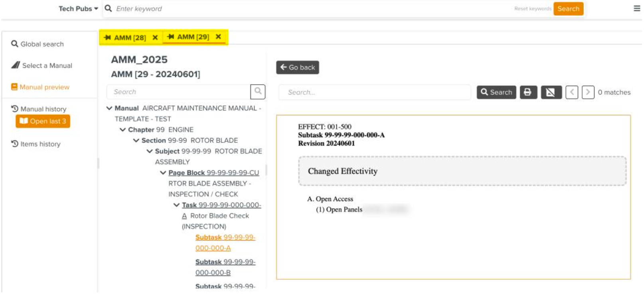The height and width of the screenshot is (300, 644).
Task: Select Manual preview in the sidebar
Action: pos(44,87)
